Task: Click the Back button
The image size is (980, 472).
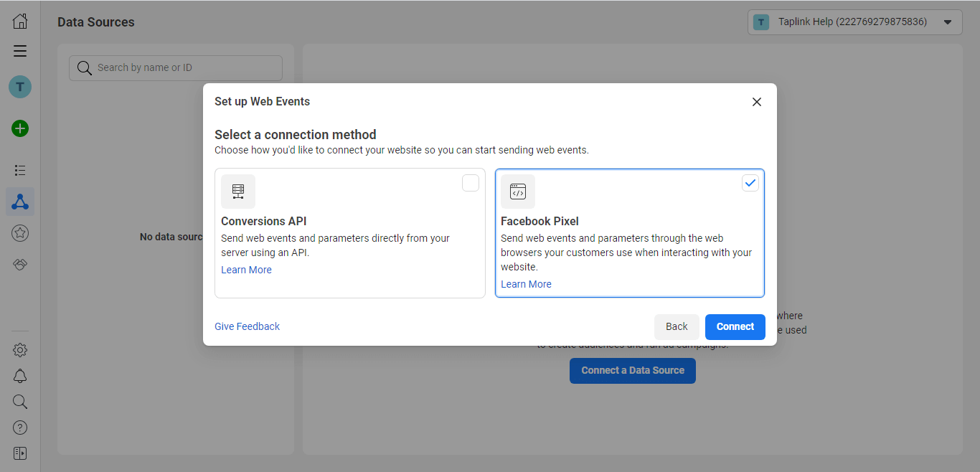Action: (677, 326)
